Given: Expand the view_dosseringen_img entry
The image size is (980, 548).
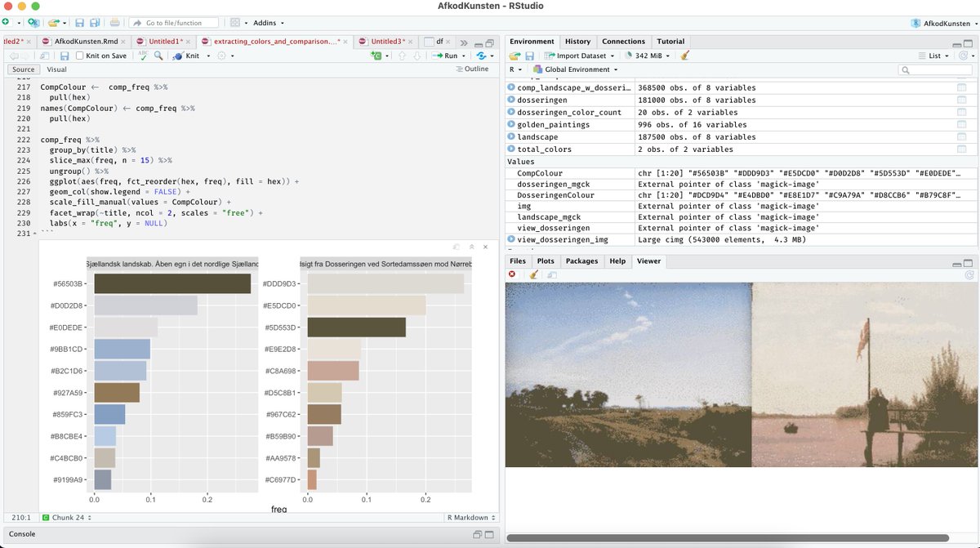Looking at the screenshot, I should pyautogui.click(x=511, y=239).
